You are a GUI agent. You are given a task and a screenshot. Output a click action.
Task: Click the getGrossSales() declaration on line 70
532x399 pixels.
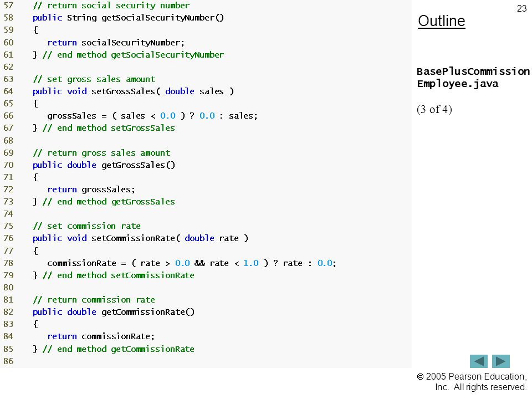click(x=104, y=165)
